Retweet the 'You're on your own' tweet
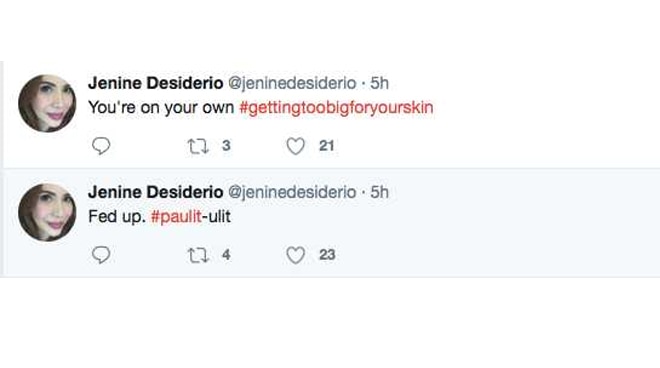Viewport: 660px width, 368px height. pyautogui.click(x=198, y=146)
